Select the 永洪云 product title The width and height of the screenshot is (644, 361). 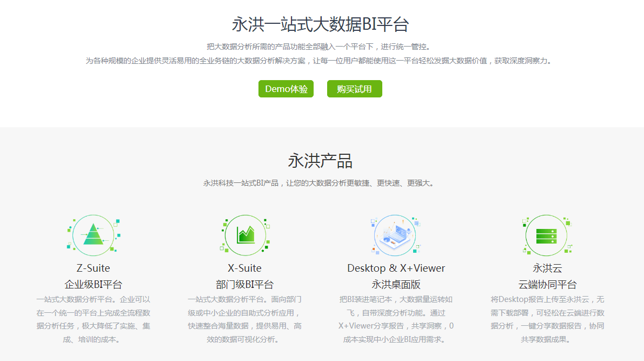(x=547, y=268)
